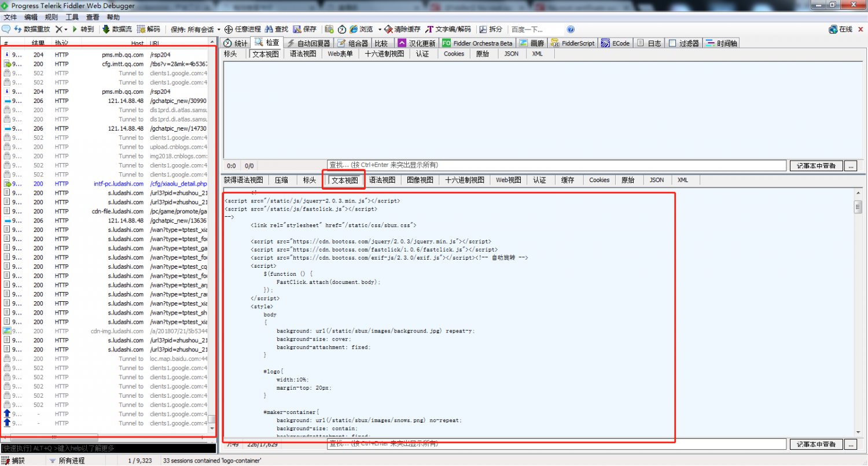Screen dimensions: 868x466
Task: Switch to the 日志 log tab
Action: (x=649, y=43)
